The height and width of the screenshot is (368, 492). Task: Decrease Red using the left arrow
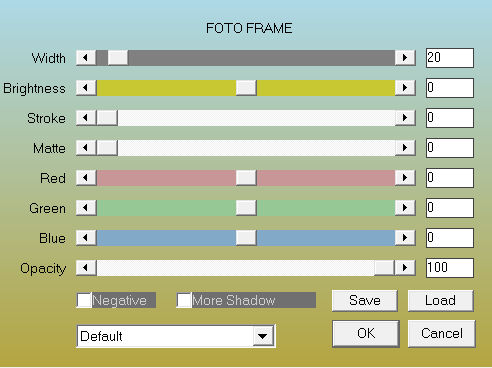(x=86, y=178)
